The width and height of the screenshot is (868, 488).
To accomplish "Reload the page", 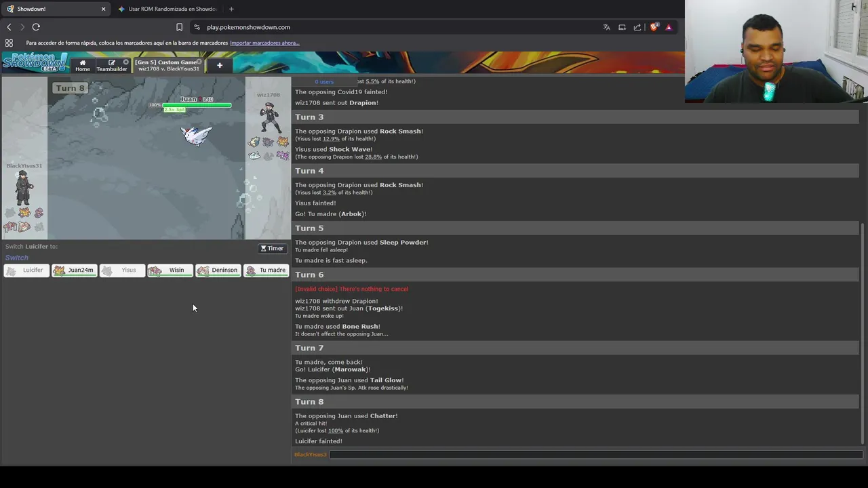I will click(36, 27).
